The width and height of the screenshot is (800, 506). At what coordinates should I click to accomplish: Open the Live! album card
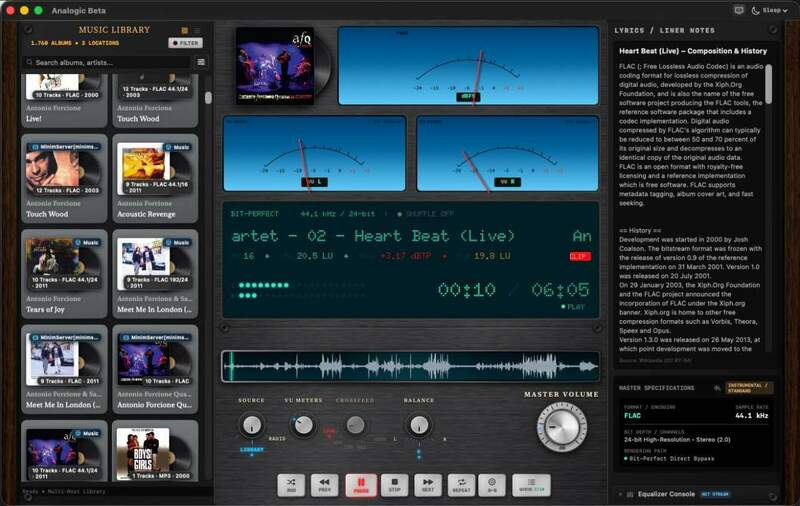(64, 100)
